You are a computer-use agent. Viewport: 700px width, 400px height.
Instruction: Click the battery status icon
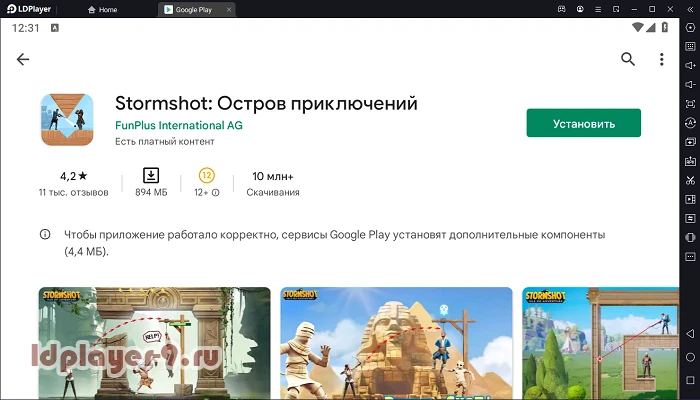click(665, 28)
